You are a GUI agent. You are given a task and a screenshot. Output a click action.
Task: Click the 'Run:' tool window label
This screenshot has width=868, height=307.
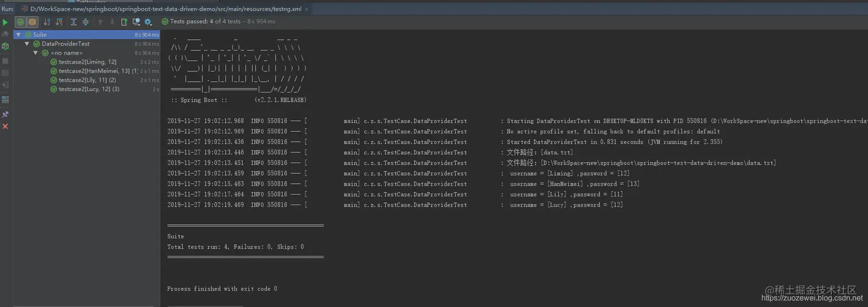pos(7,9)
